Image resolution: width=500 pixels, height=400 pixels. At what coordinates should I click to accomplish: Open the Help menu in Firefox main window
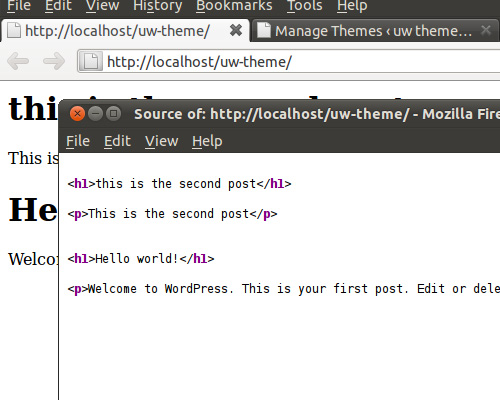pos(352,6)
